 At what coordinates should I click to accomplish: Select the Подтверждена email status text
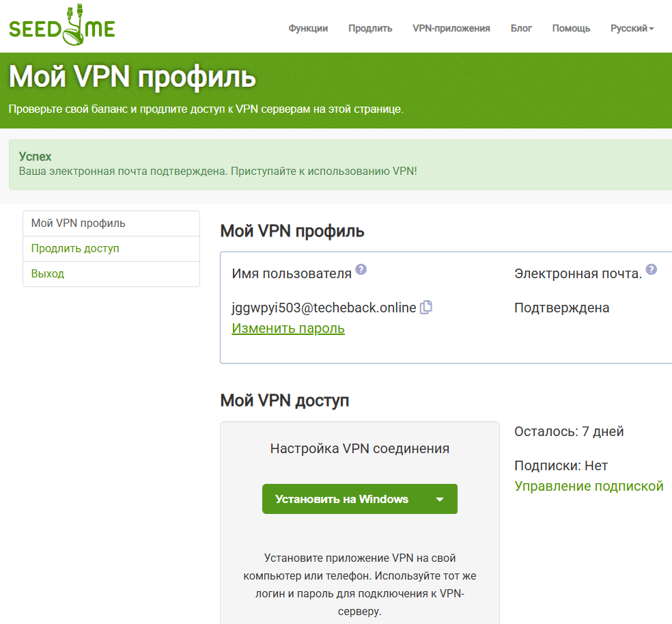click(561, 308)
